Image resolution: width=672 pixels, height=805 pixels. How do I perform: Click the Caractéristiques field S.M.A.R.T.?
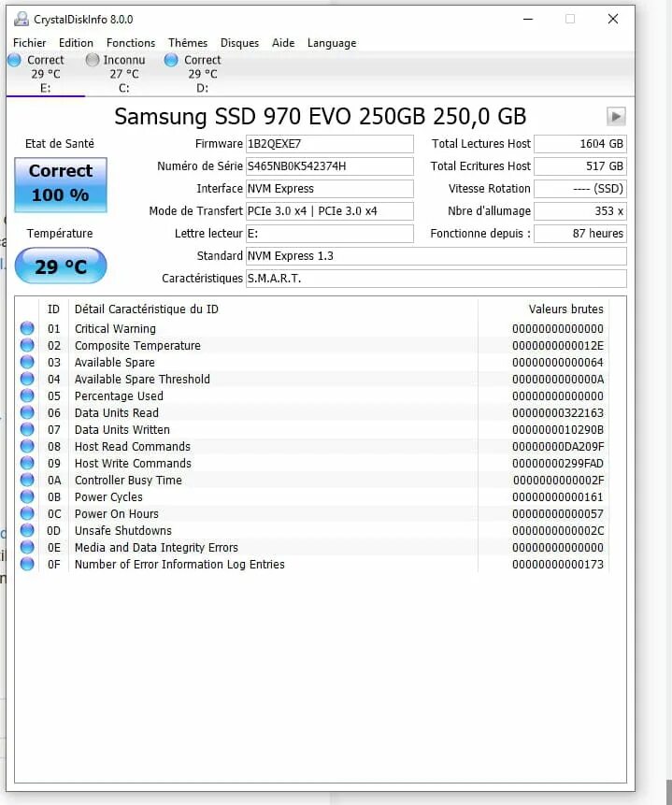point(436,279)
